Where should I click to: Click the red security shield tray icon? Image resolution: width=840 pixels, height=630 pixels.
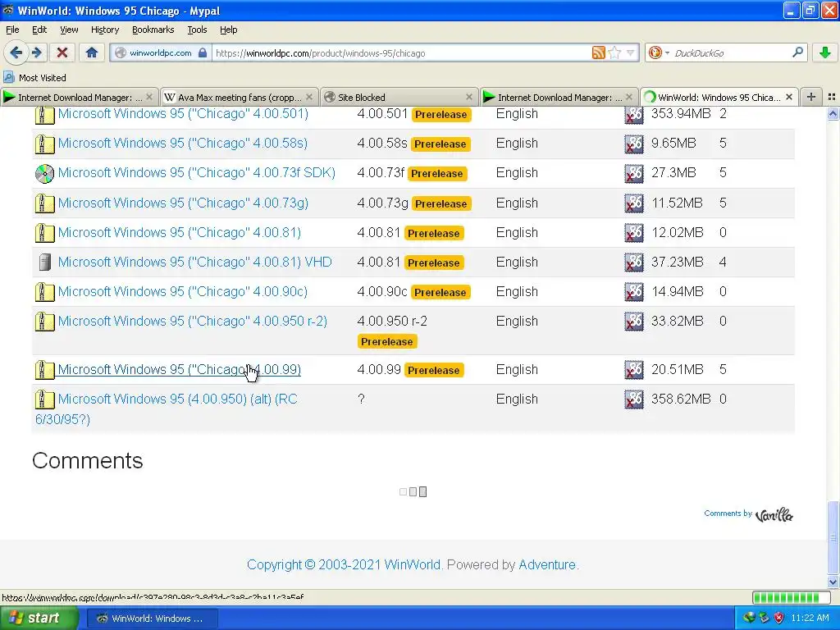[x=779, y=619]
